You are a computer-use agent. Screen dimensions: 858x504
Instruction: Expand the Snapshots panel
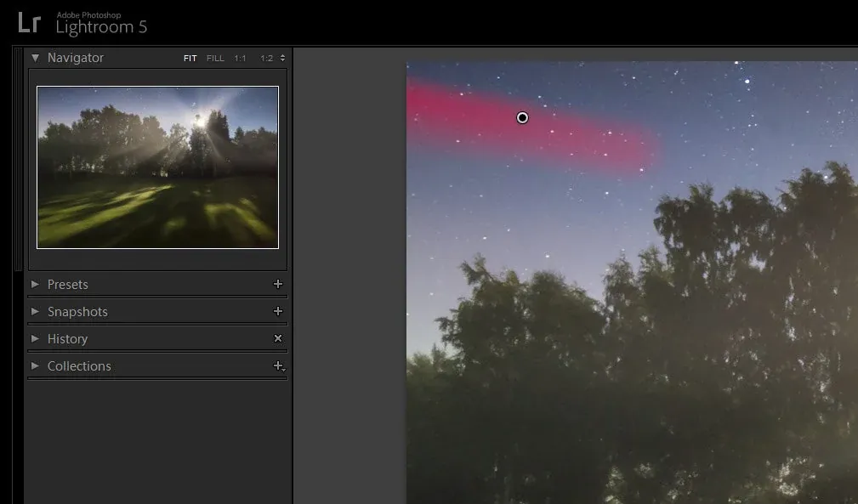pos(35,312)
